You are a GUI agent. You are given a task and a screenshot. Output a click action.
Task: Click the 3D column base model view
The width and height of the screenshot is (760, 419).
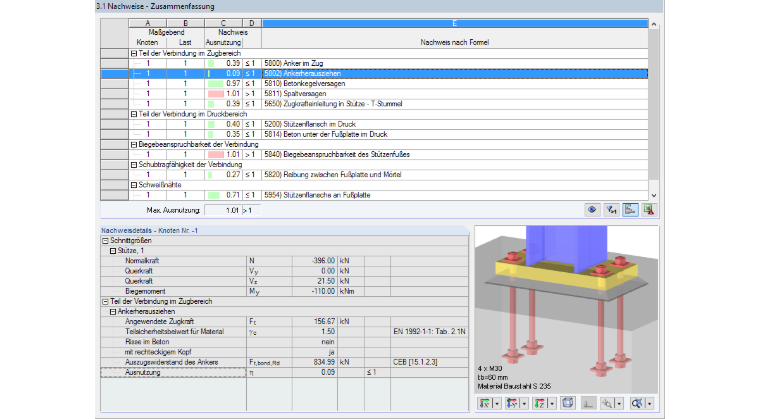(566, 309)
